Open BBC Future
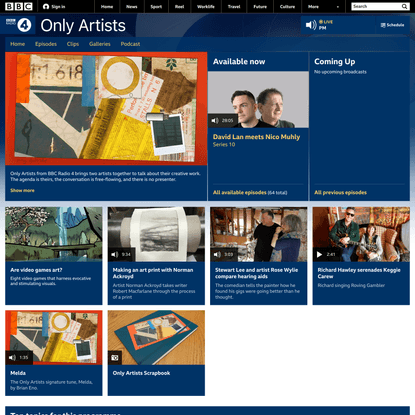This screenshot has width=415, height=415. (x=260, y=7)
